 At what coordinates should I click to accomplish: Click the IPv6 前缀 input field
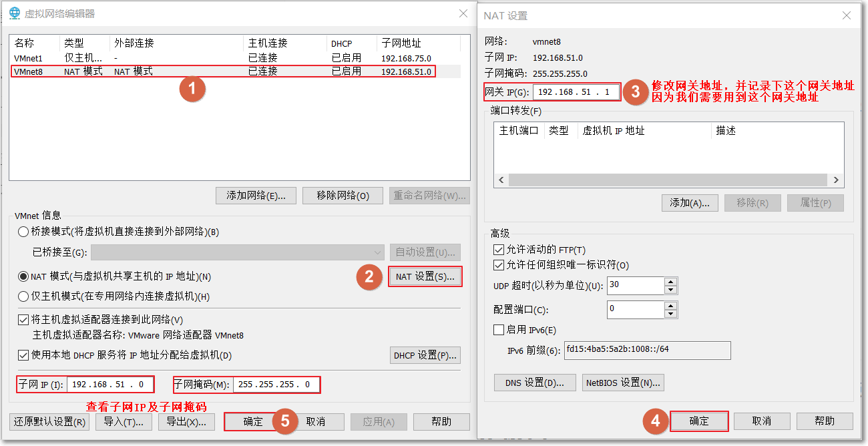(x=647, y=350)
